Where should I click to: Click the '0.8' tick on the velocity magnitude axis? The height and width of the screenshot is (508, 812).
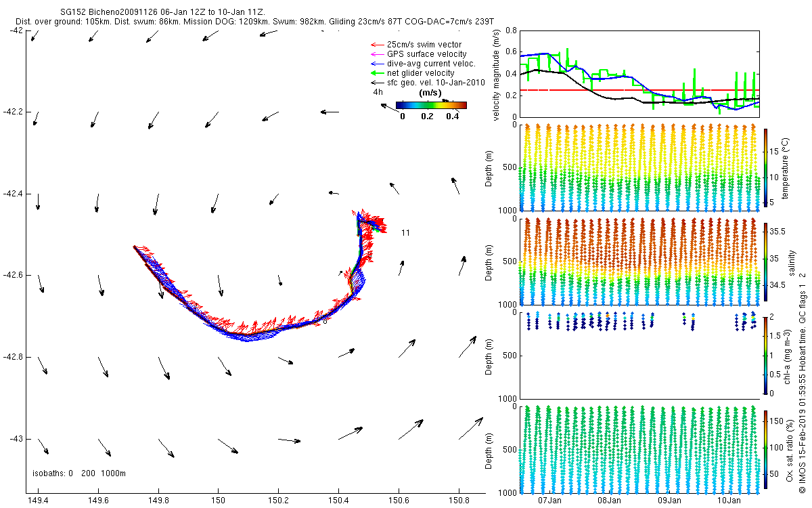click(x=511, y=31)
